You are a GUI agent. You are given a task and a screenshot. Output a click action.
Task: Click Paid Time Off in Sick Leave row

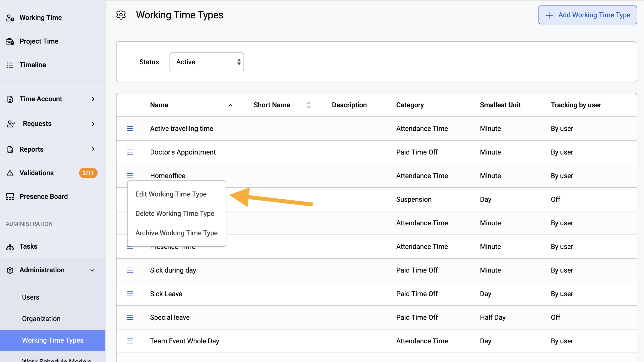click(417, 294)
